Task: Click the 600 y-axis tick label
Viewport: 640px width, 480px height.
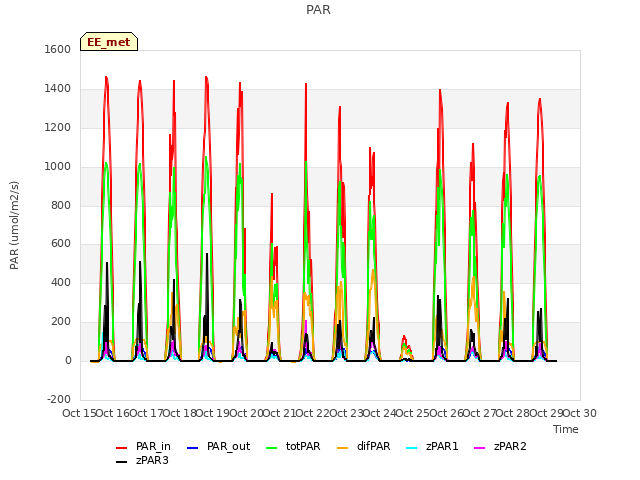Action: pos(61,244)
